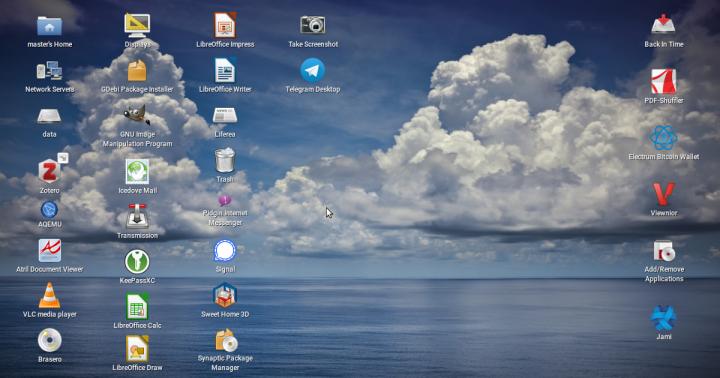Launch LibreOffice Writer icon

(225, 71)
